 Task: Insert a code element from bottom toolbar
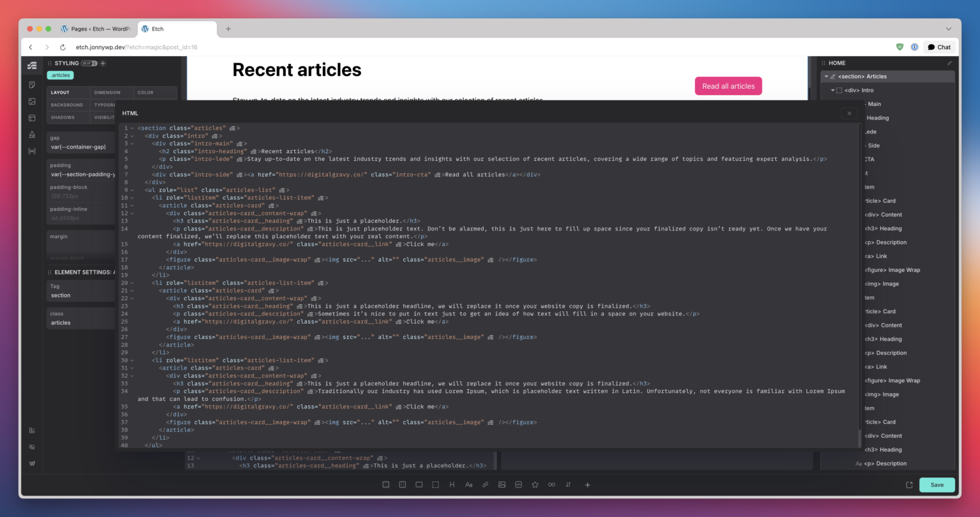(519, 484)
